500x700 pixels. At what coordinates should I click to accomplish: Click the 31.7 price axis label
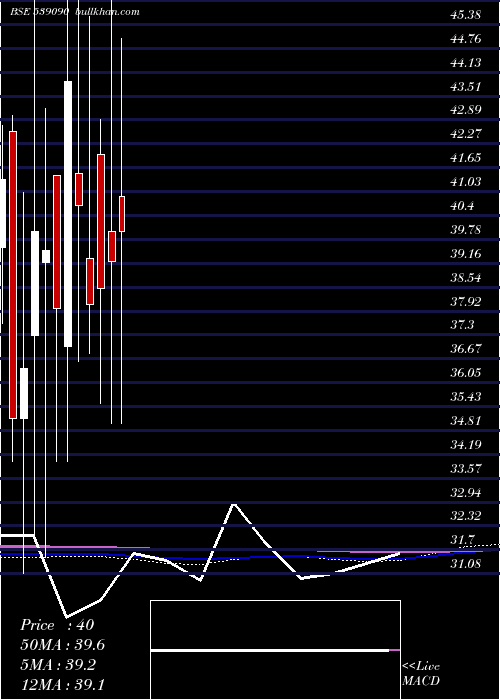coord(462,540)
